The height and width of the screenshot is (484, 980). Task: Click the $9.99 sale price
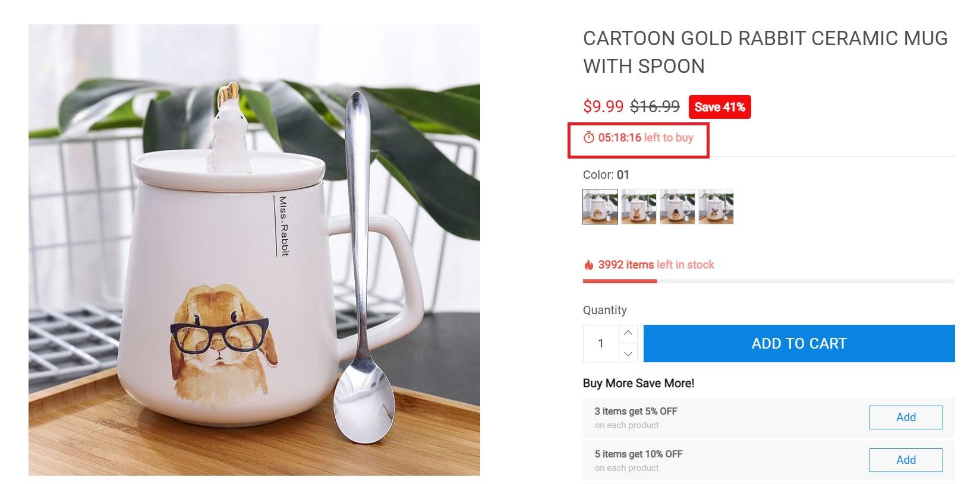pyautogui.click(x=603, y=107)
